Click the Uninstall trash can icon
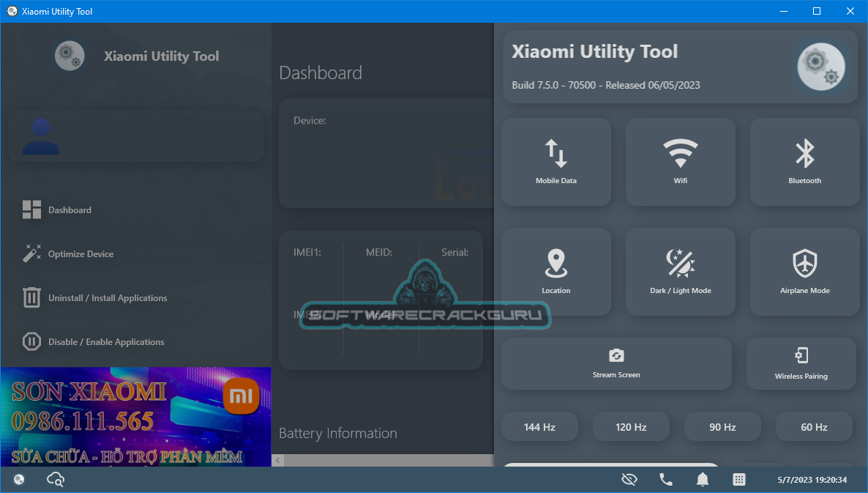868x493 pixels. pyautogui.click(x=31, y=297)
